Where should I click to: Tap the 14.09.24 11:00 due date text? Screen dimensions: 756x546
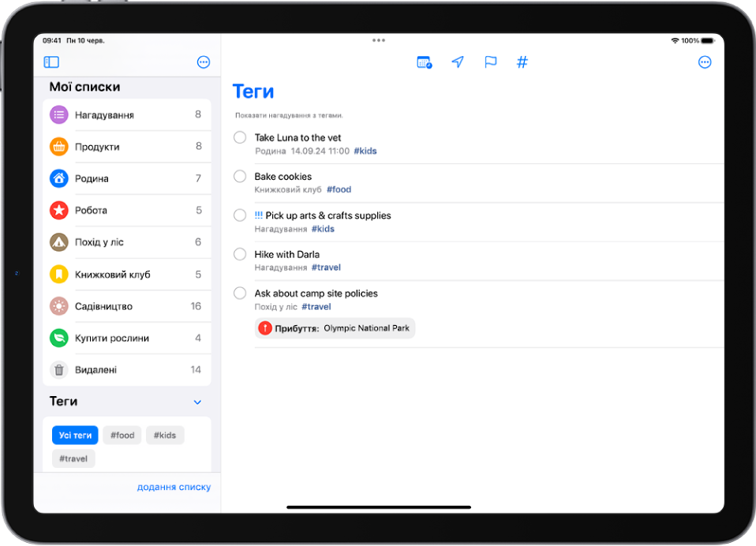click(x=320, y=151)
